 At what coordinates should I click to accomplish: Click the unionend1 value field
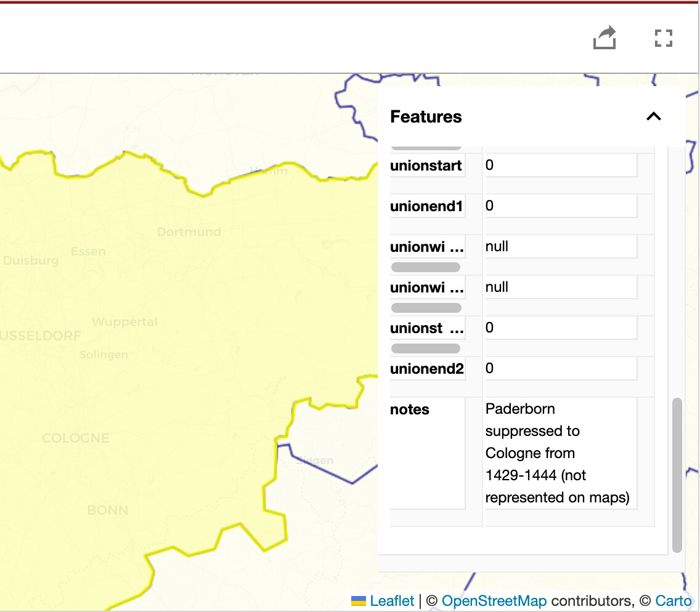coord(560,206)
